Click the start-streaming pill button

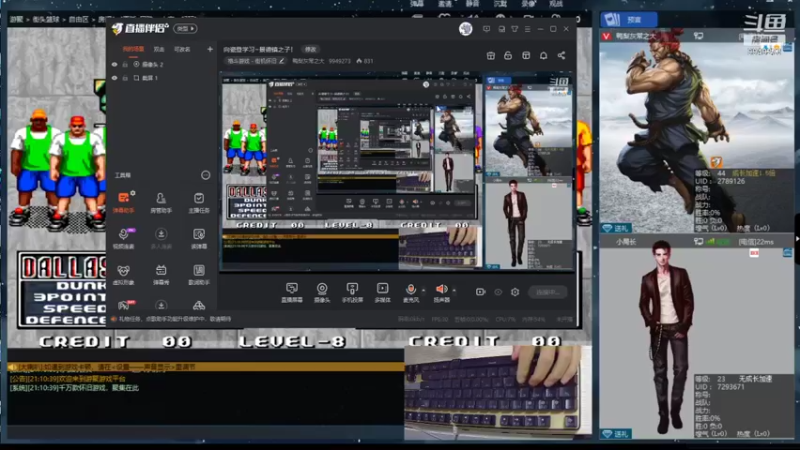coord(548,292)
